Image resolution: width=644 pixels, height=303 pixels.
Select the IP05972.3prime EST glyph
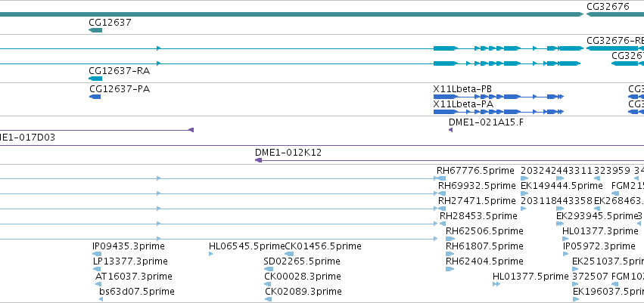click(567, 254)
